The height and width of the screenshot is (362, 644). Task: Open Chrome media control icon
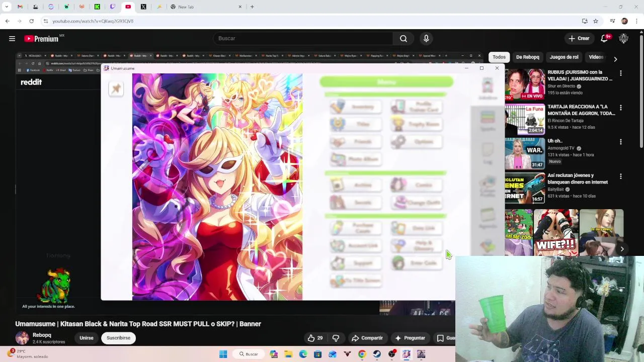point(612,21)
